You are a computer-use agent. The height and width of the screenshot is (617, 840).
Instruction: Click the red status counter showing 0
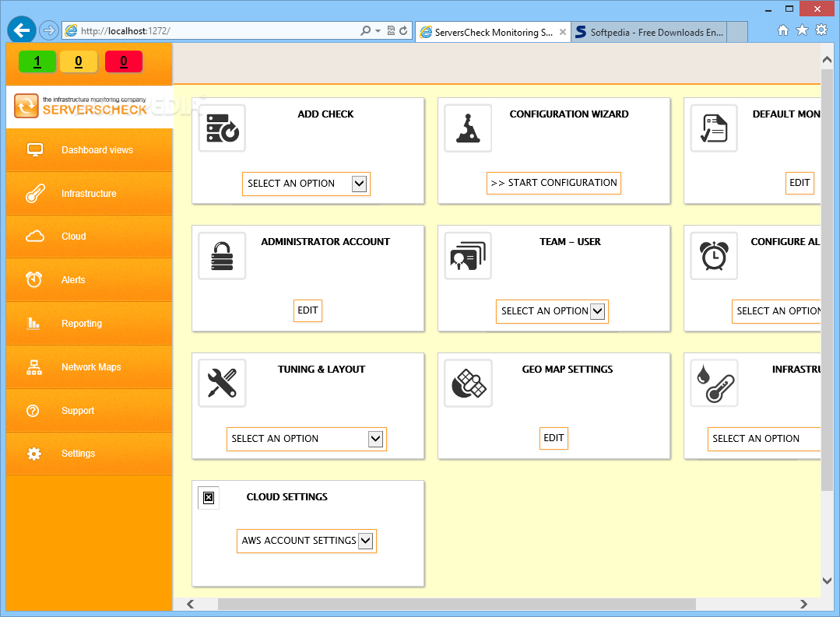pyautogui.click(x=124, y=61)
